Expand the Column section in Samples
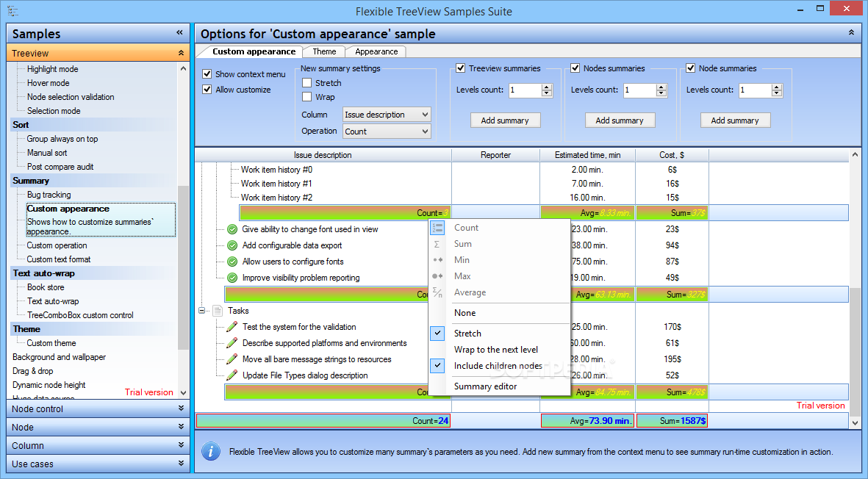Image resolution: width=868 pixels, height=479 pixels. [181, 444]
